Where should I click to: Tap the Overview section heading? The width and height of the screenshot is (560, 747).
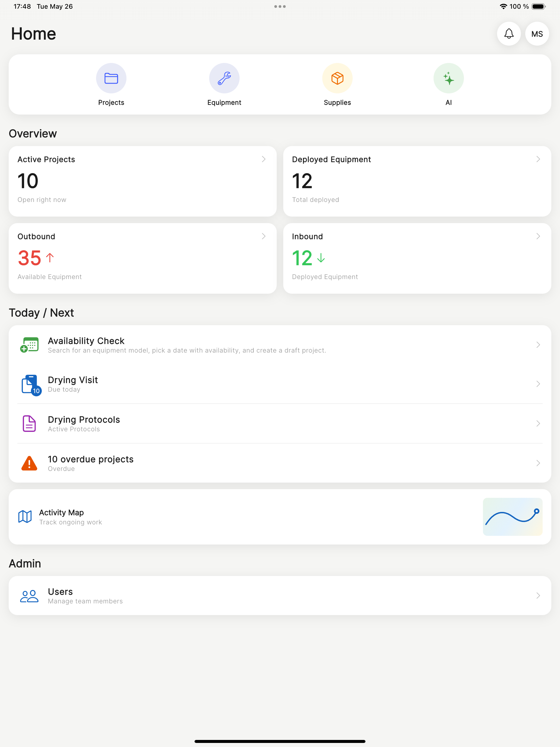tap(33, 133)
